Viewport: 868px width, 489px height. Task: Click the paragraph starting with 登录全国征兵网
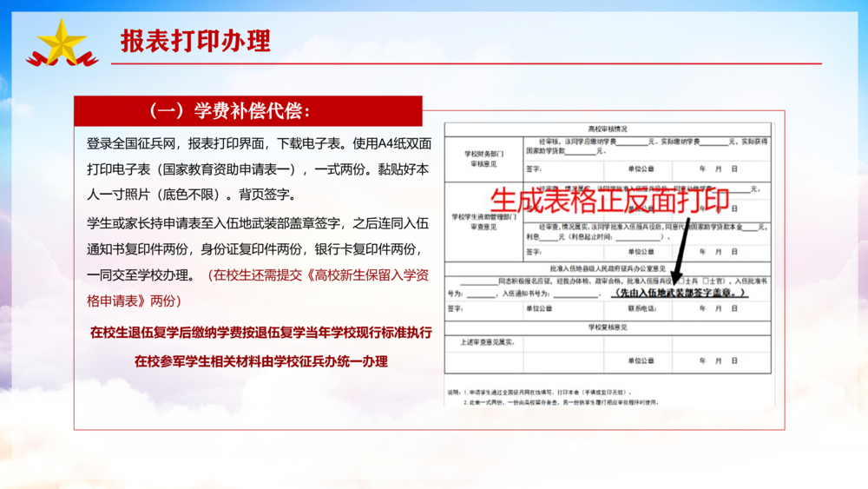tap(259, 169)
